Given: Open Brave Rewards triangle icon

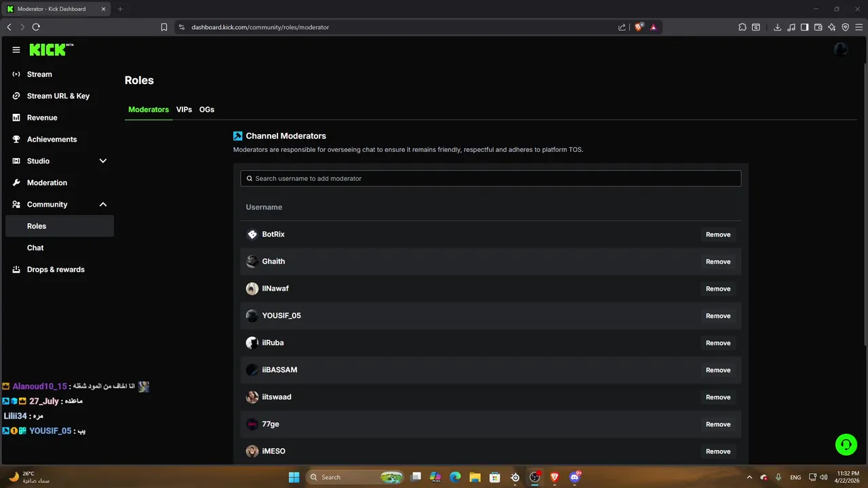Looking at the screenshot, I should (x=654, y=27).
